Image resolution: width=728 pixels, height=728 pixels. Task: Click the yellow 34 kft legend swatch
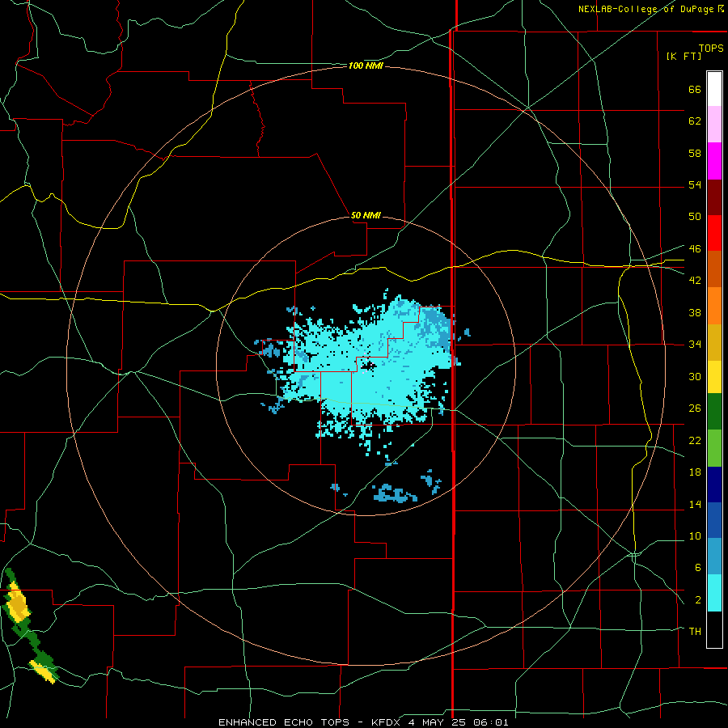click(714, 377)
